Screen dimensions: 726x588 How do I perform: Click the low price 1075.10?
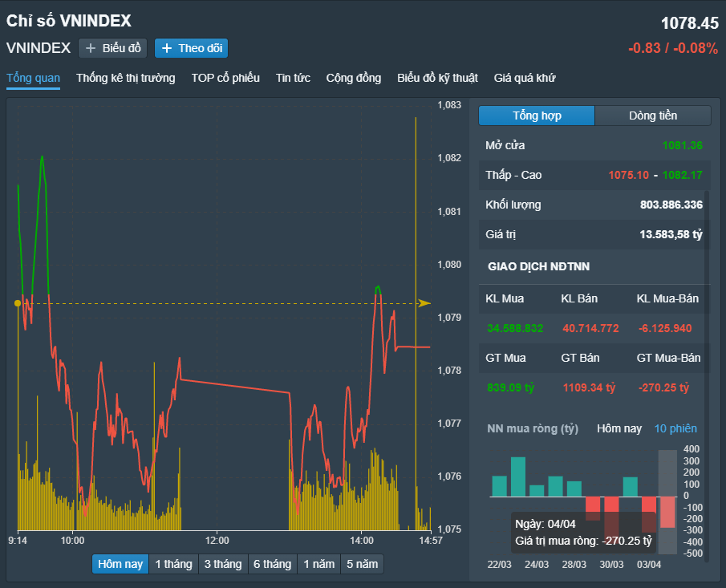[629, 175]
